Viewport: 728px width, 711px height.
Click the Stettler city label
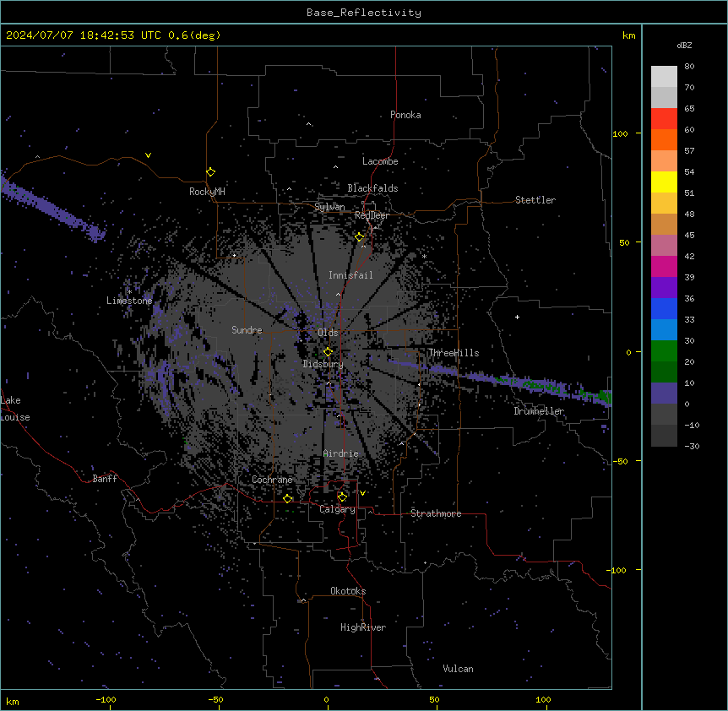[x=535, y=200]
